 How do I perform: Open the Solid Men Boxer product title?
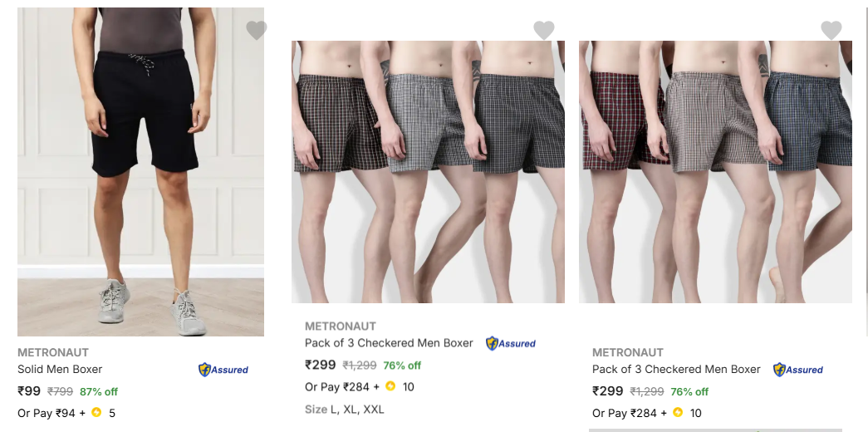pos(60,370)
